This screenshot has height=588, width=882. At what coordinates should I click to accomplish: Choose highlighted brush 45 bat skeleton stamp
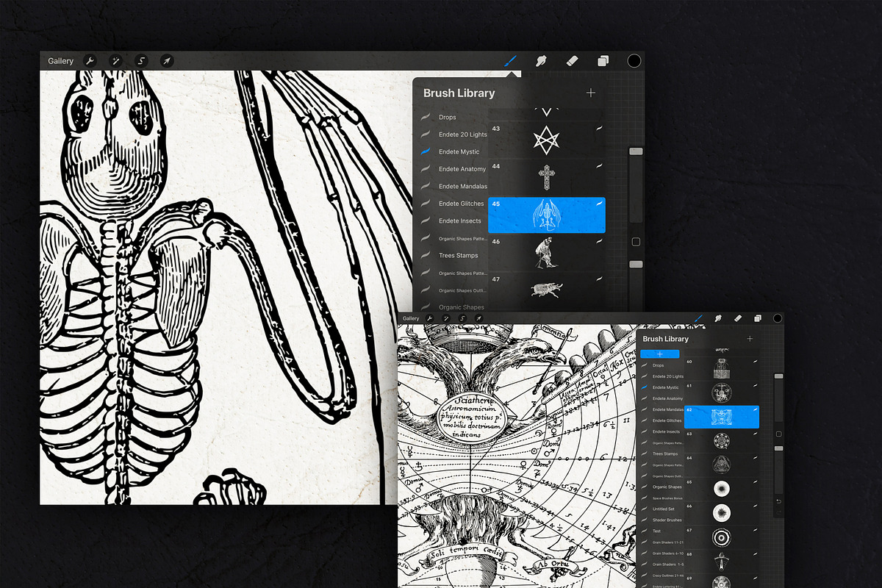pos(547,215)
